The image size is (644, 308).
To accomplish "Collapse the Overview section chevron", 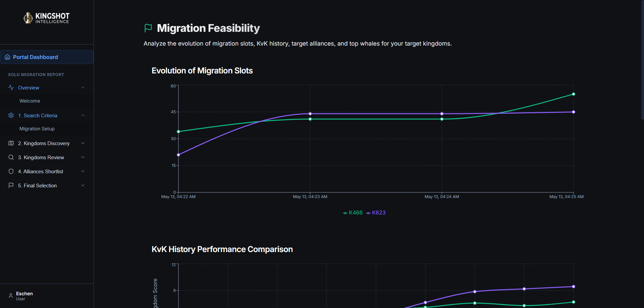I will click(x=83, y=87).
